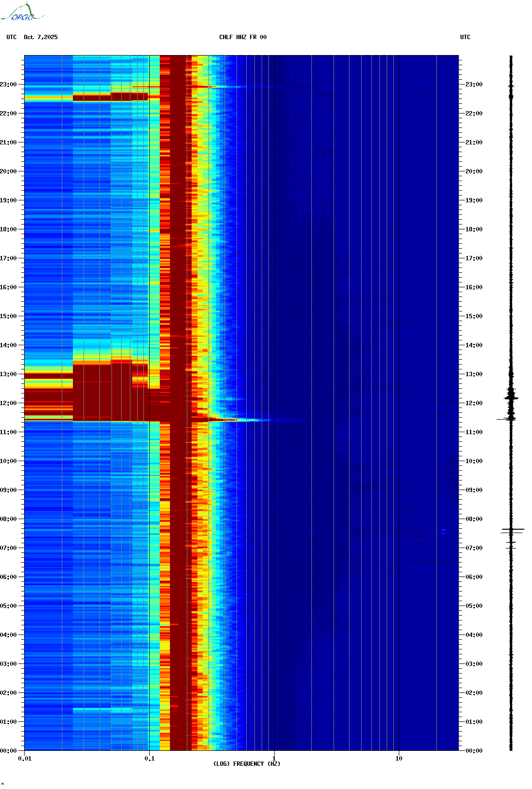Click the left axis 12:00 time label
This screenshot has width=532, height=789.
[8, 403]
